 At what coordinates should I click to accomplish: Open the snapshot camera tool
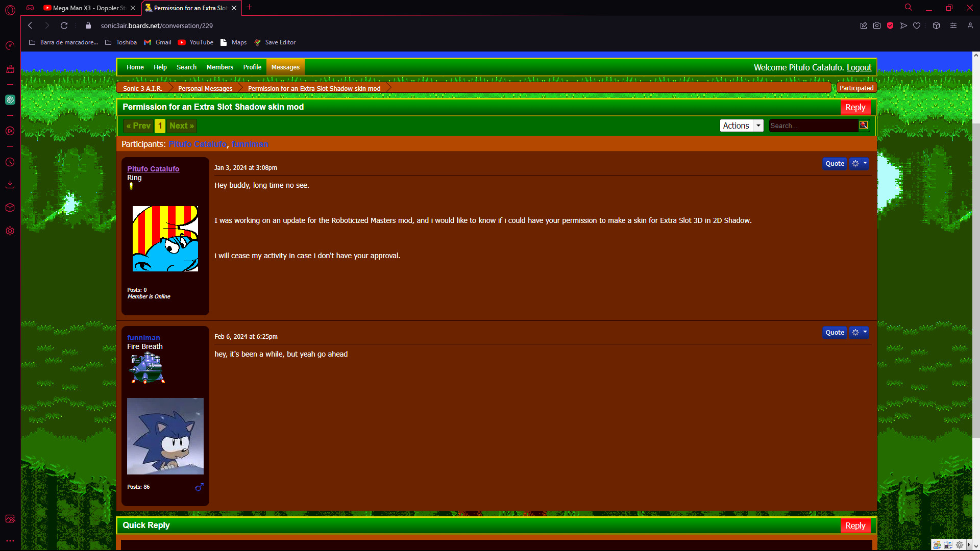click(x=877, y=26)
